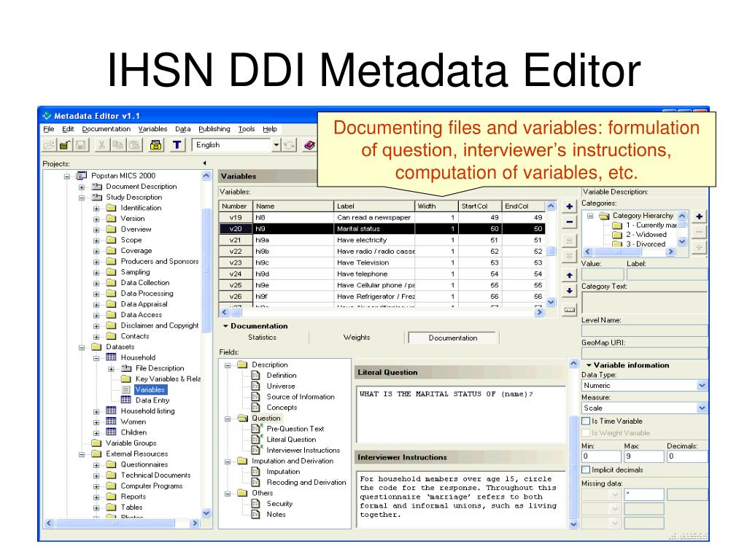
Task: Click the refresh arrows icon beside English
Action: pos(289,145)
